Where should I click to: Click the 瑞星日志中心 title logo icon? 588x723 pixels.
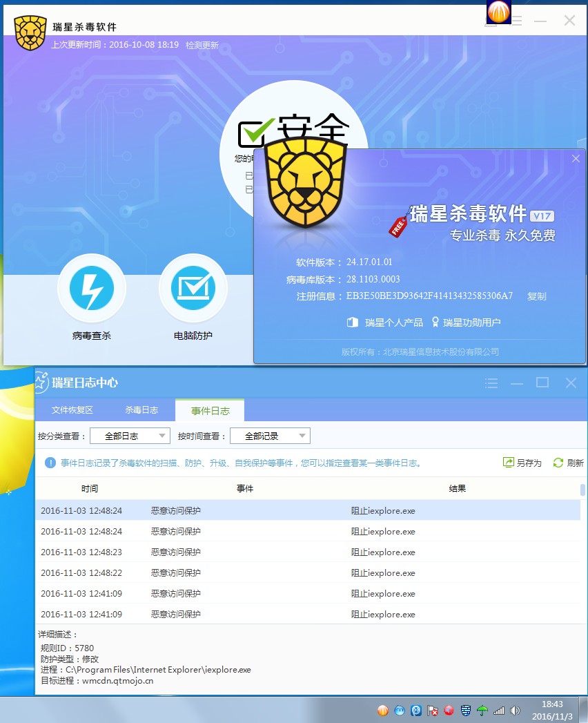[x=41, y=383]
